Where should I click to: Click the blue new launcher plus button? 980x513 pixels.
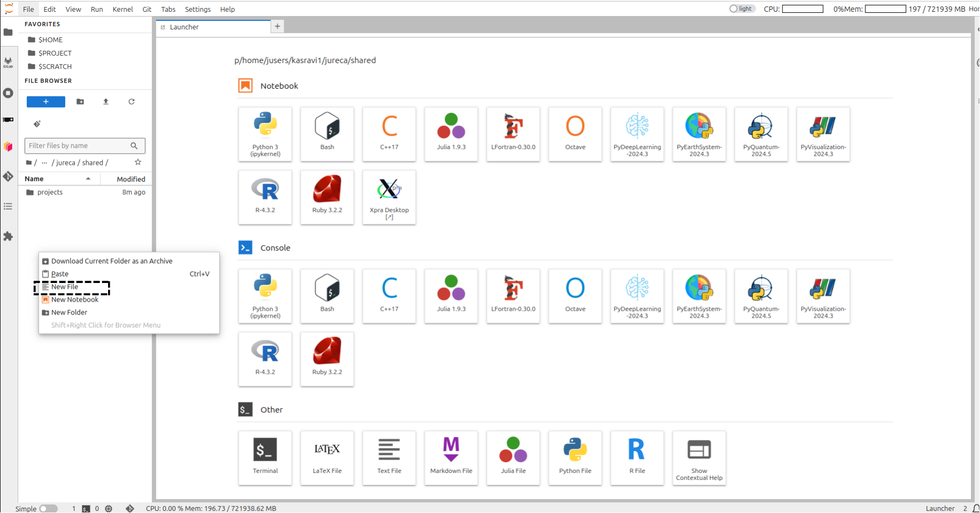click(x=46, y=102)
